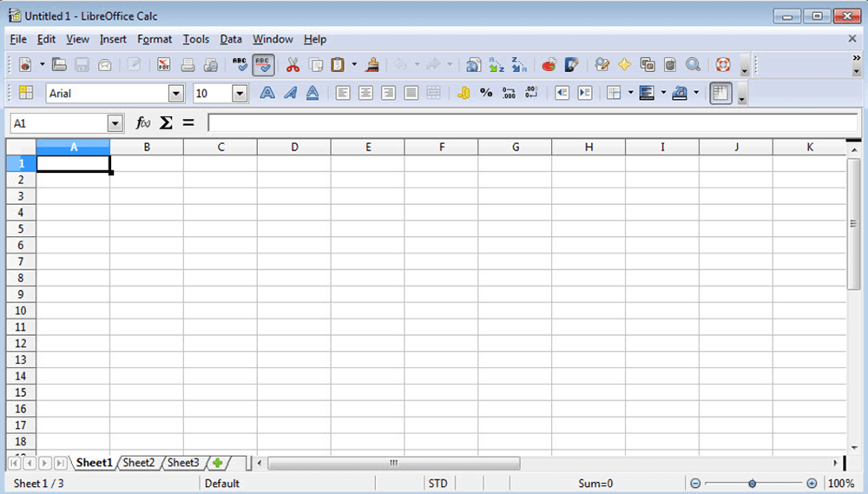The width and height of the screenshot is (868, 494).
Task: Click the Export as PDF icon
Action: tap(164, 65)
